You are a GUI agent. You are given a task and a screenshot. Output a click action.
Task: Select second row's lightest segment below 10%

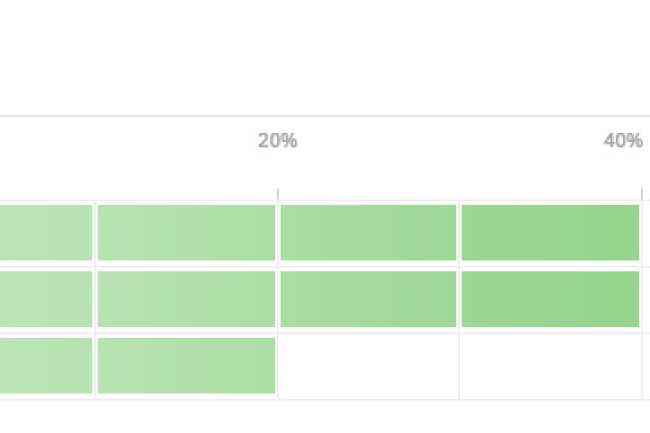(x=46, y=299)
